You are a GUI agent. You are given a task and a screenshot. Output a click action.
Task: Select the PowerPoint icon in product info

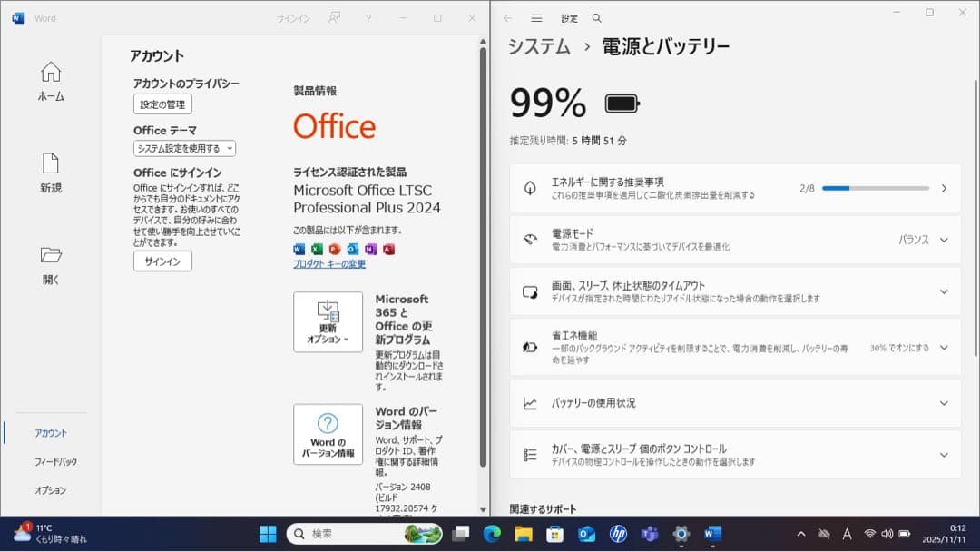[x=334, y=249]
